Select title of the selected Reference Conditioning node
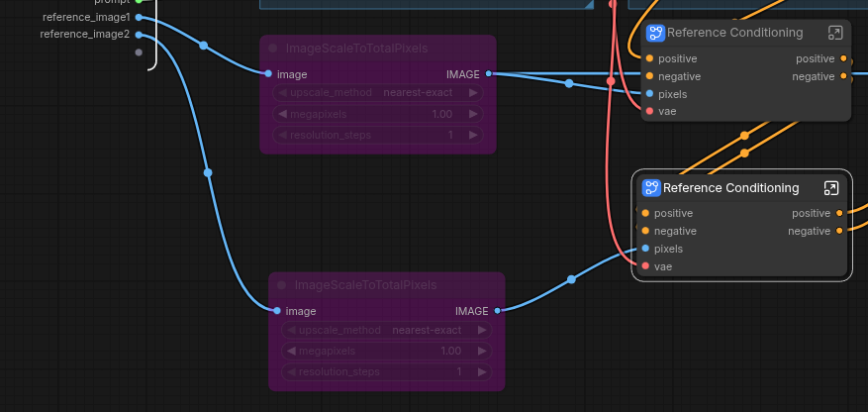This screenshot has height=412, width=868. tap(730, 188)
